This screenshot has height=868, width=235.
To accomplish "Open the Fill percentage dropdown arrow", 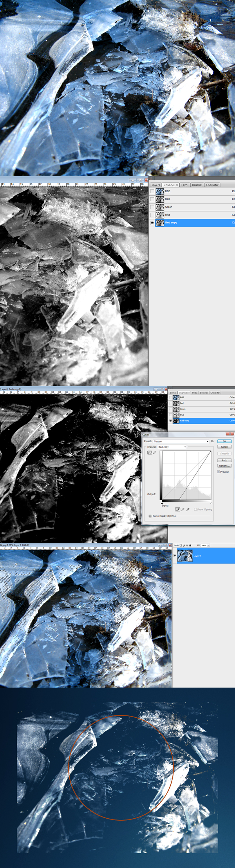I will 208,545.
